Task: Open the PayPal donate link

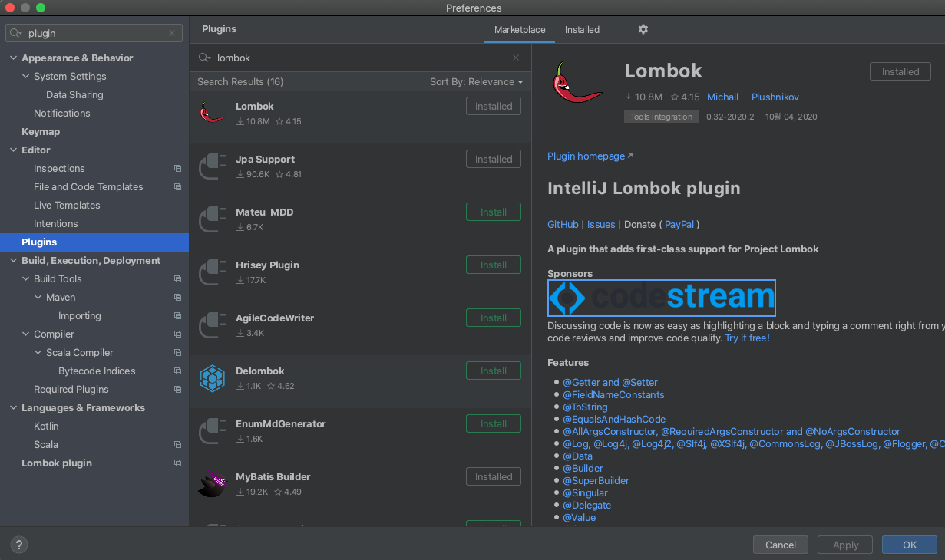Action: click(x=679, y=225)
